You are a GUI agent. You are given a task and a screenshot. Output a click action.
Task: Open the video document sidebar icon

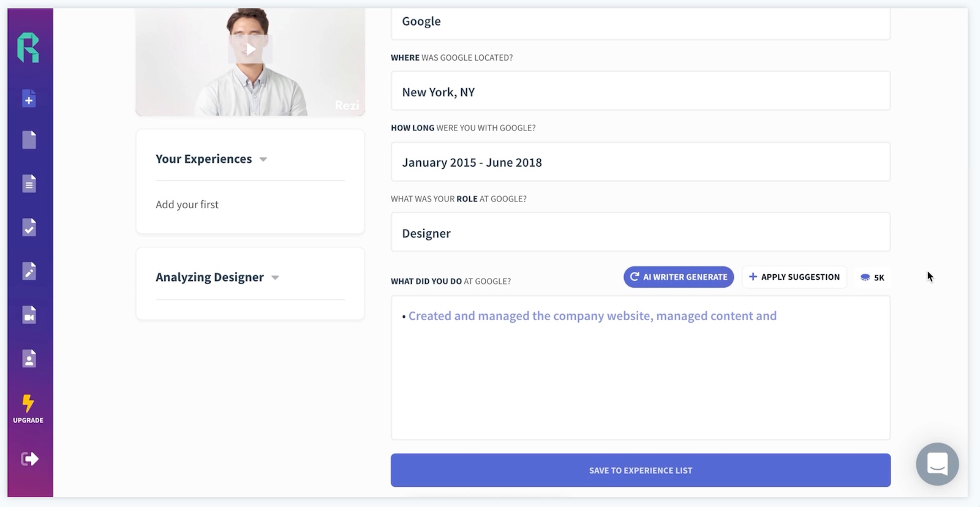click(x=29, y=315)
